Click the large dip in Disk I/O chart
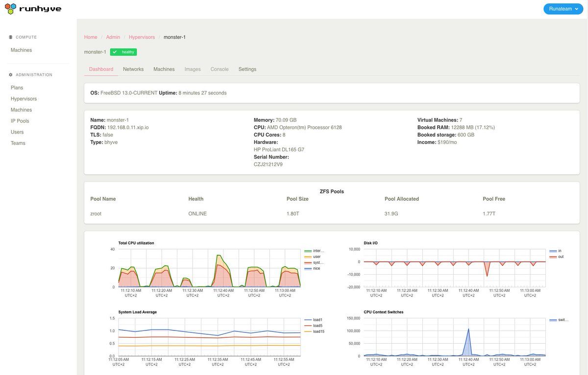The height and width of the screenshot is (375, 588). (487, 276)
